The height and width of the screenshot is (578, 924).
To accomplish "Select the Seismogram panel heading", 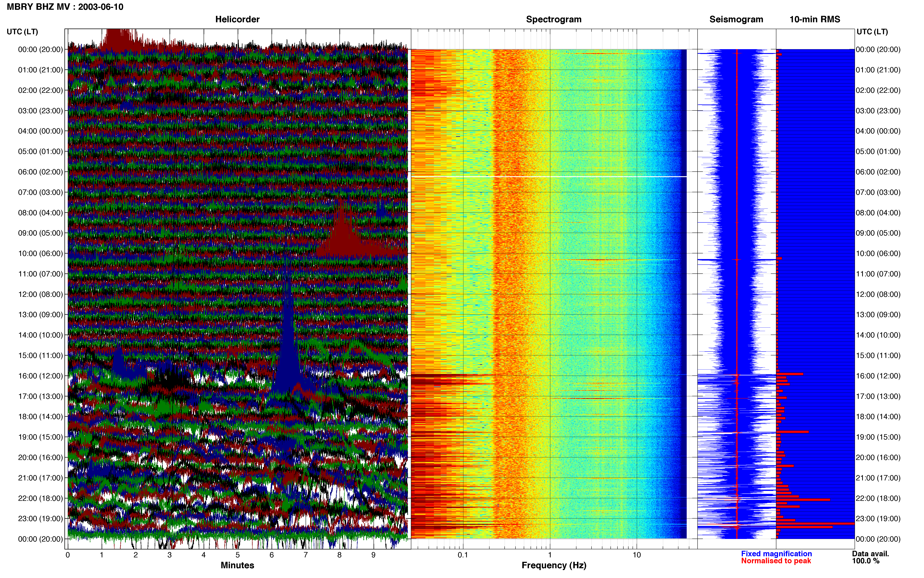I will coord(736,20).
